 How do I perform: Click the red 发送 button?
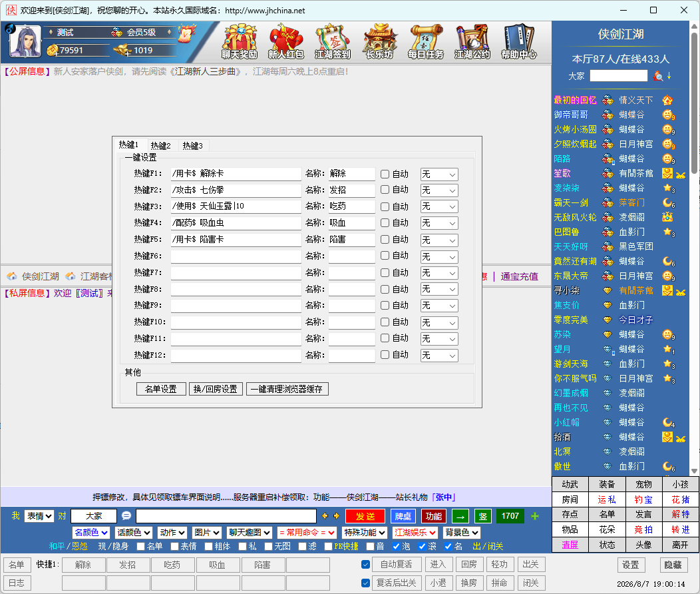pyautogui.click(x=365, y=516)
